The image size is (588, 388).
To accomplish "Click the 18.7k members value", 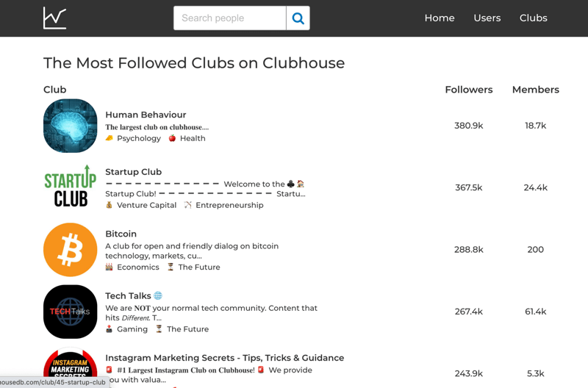I will tap(536, 126).
